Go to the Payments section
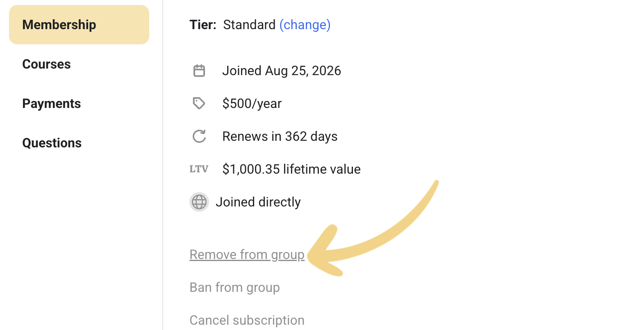This screenshot has height=330, width=644. tap(51, 103)
